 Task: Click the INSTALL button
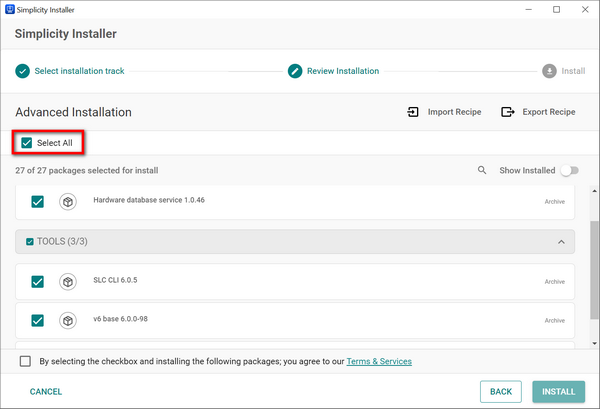point(558,392)
